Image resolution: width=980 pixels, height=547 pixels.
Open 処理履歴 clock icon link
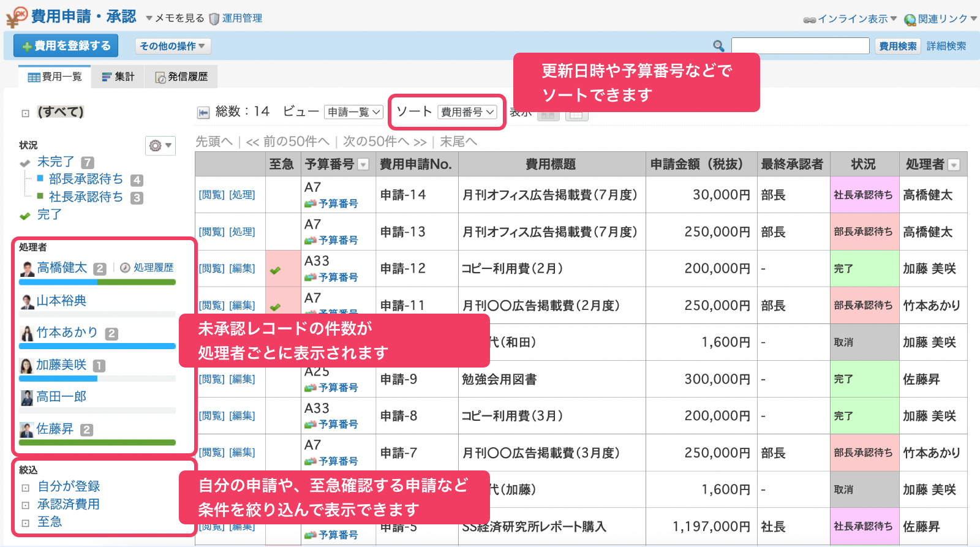125,268
